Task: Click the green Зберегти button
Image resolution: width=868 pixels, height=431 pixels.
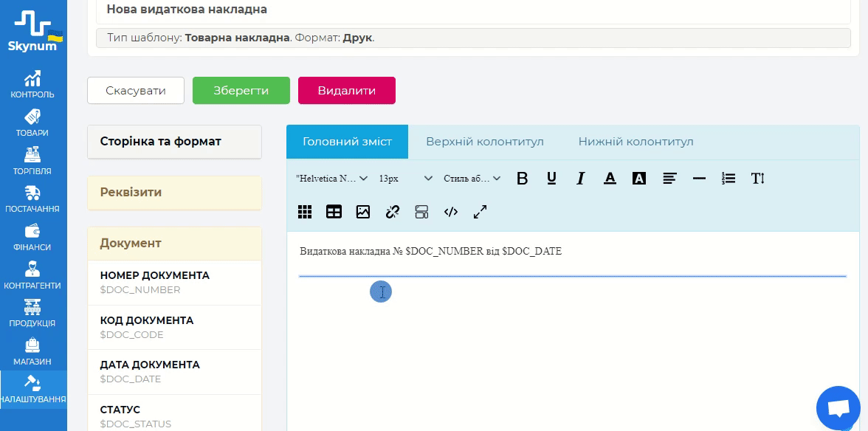Action: click(241, 91)
